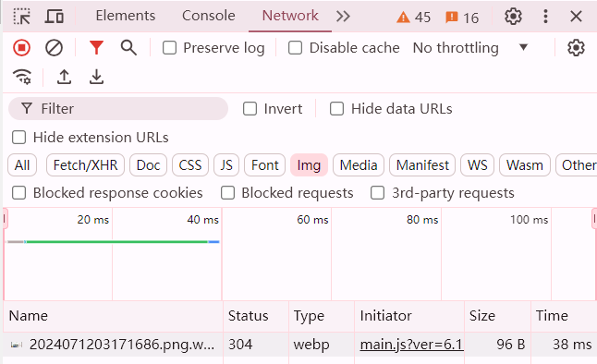The height and width of the screenshot is (364, 597).
Task: Open the 16 issues indicator
Action: [x=462, y=18]
